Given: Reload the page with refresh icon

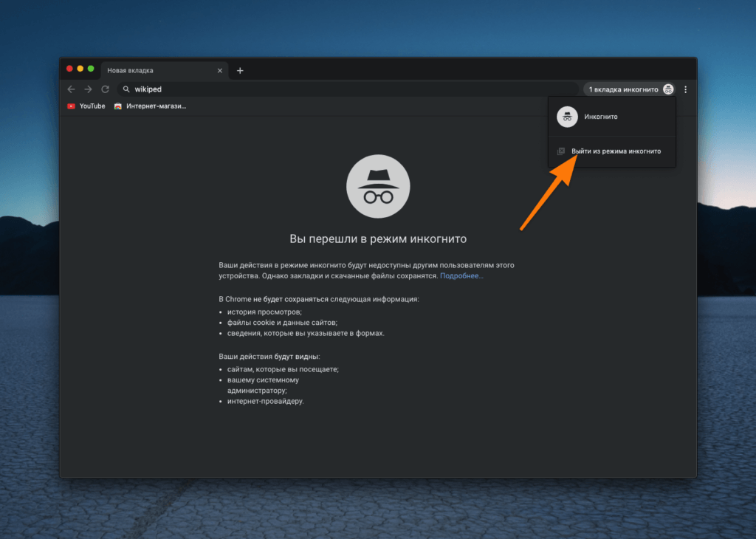Looking at the screenshot, I should [105, 89].
